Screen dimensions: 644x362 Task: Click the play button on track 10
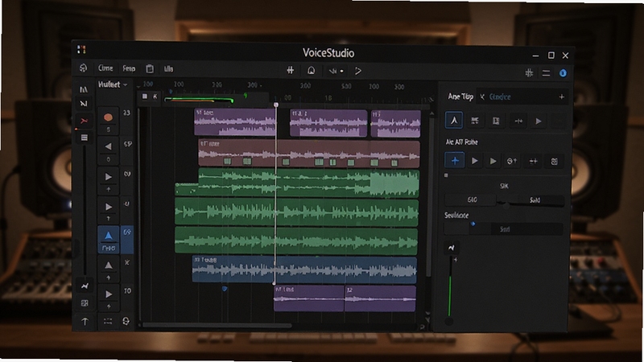(x=109, y=294)
